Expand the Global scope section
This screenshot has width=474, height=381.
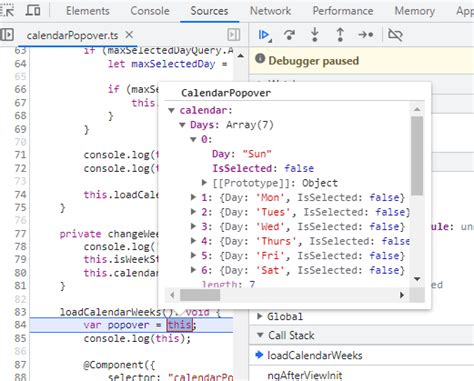[260, 316]
